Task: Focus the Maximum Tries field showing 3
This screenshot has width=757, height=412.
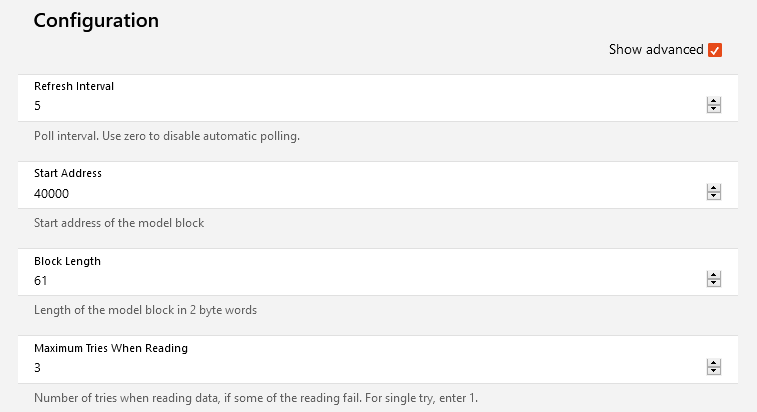Action: [x=360, y=369]
